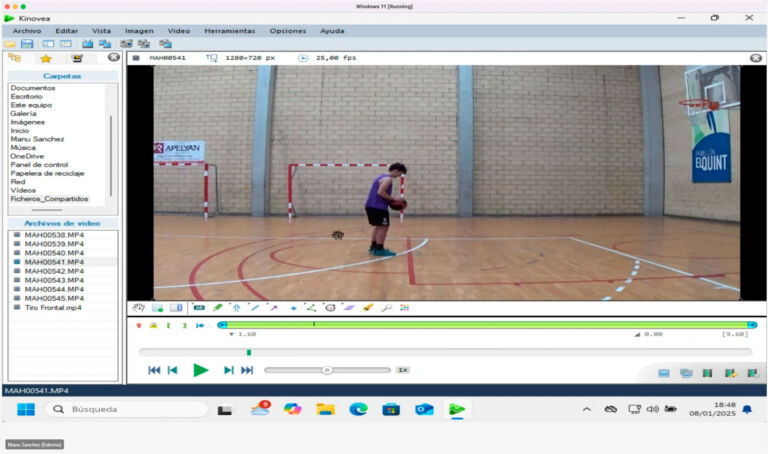Image resolution: width=768 pixels, height=454 pixels.
Task: Play the video
Action: 200,370
